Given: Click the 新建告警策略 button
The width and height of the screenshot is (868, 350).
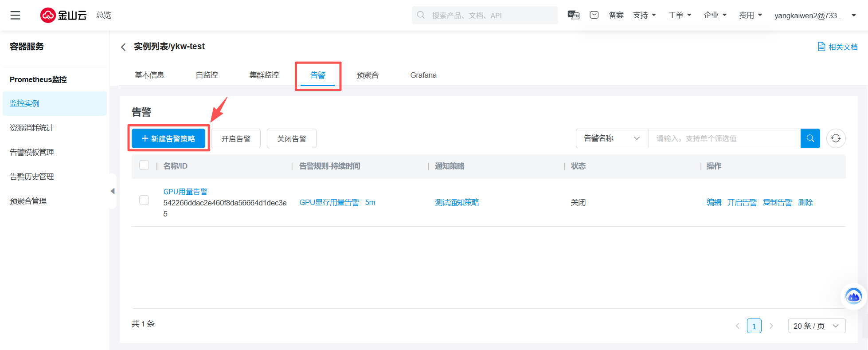Looking at the screenshot, I should click(x=168, y=138).
